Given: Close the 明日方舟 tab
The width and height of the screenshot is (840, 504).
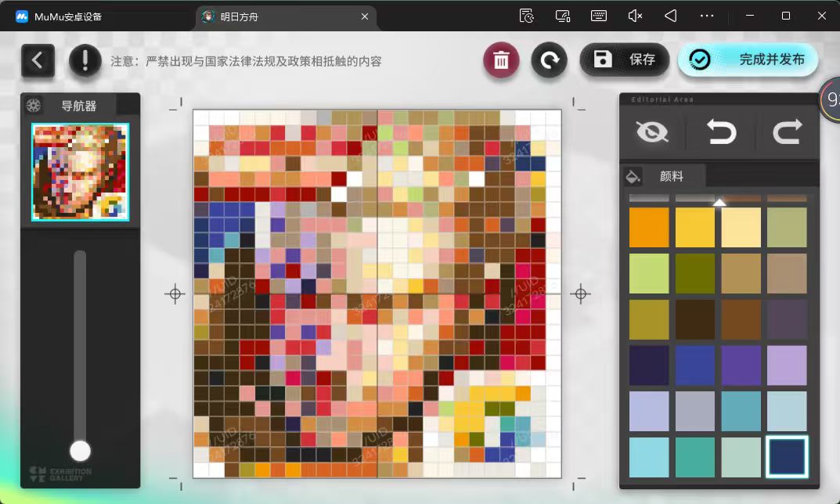Looking at the screenshot, I should 365,16.
